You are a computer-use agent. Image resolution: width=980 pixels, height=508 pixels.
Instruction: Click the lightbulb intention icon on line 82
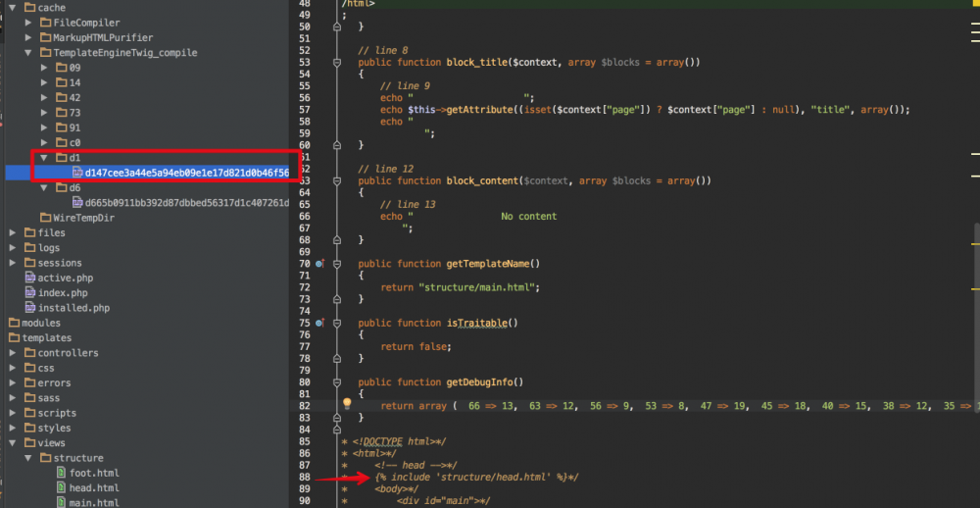[347, 403]
